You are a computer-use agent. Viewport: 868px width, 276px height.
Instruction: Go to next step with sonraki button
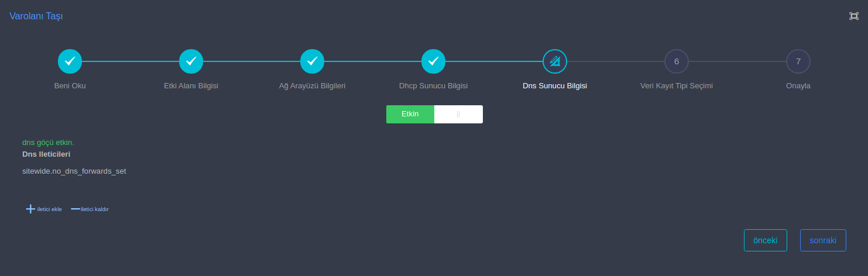pos(822,240)
